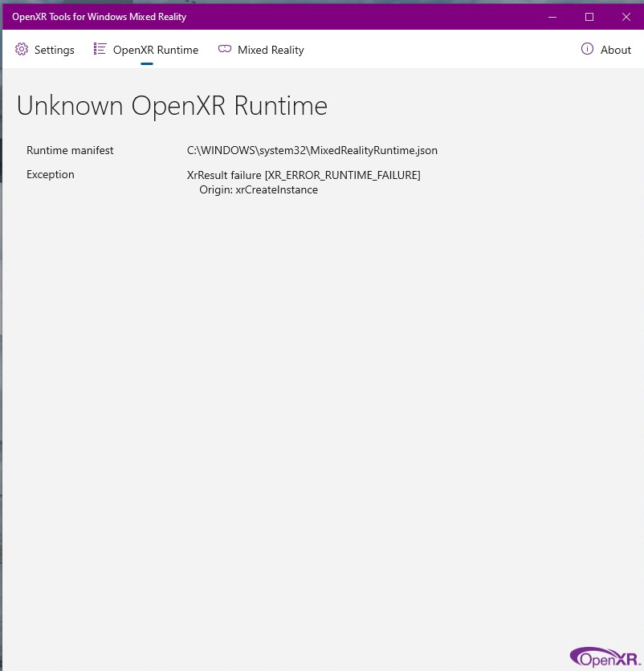The image size is (644, 671).
Task: Click the Runtime manifest label
Action: [70, 150]
